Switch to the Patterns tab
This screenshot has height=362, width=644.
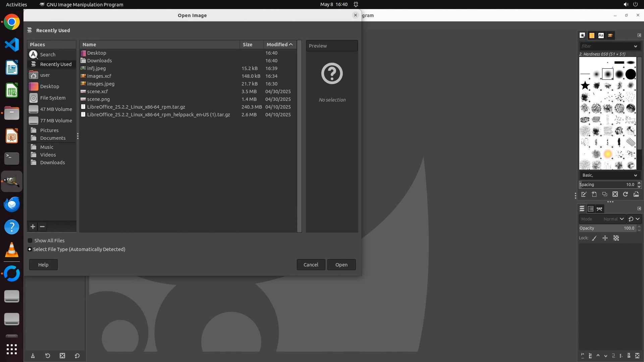tap(592, 35)
